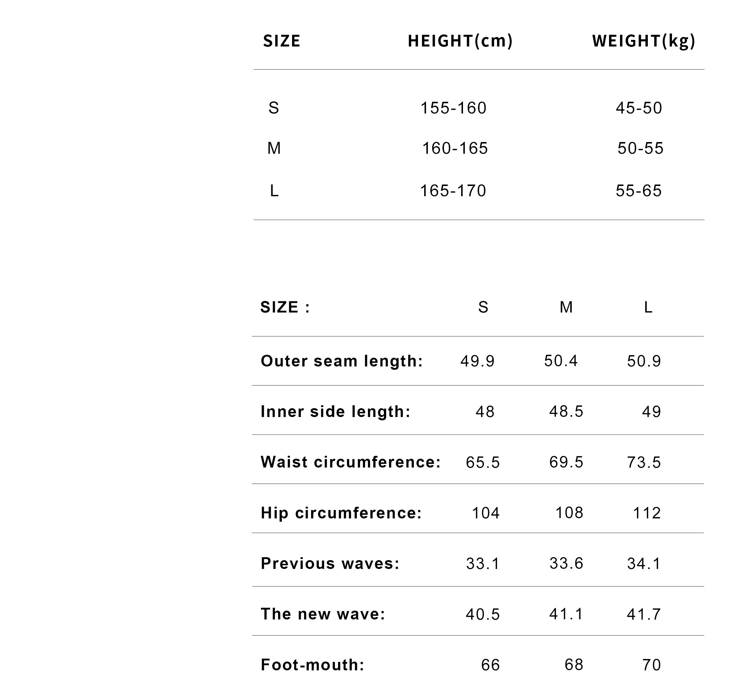Select the Hip circumference label
The width and height of the screenshot is (732, 700).
341,513
